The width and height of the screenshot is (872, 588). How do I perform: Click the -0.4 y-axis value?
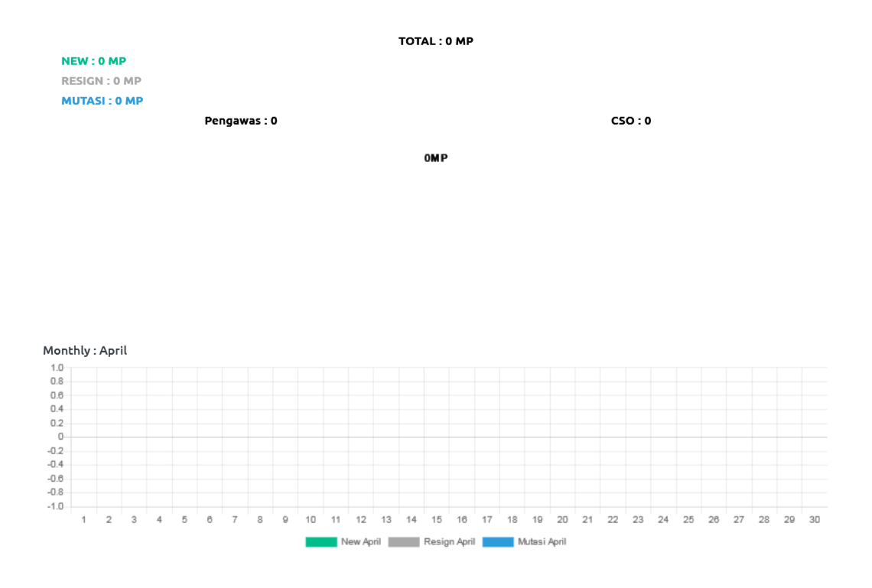[55, 465]
